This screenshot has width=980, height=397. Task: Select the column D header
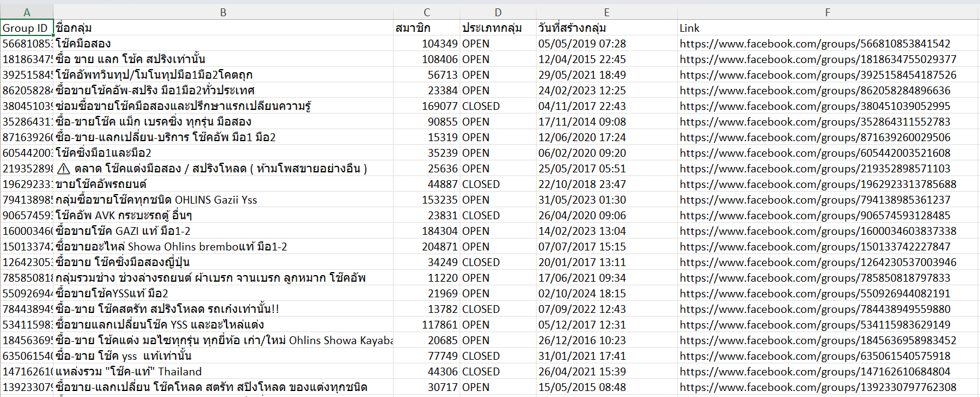[498, 12]
